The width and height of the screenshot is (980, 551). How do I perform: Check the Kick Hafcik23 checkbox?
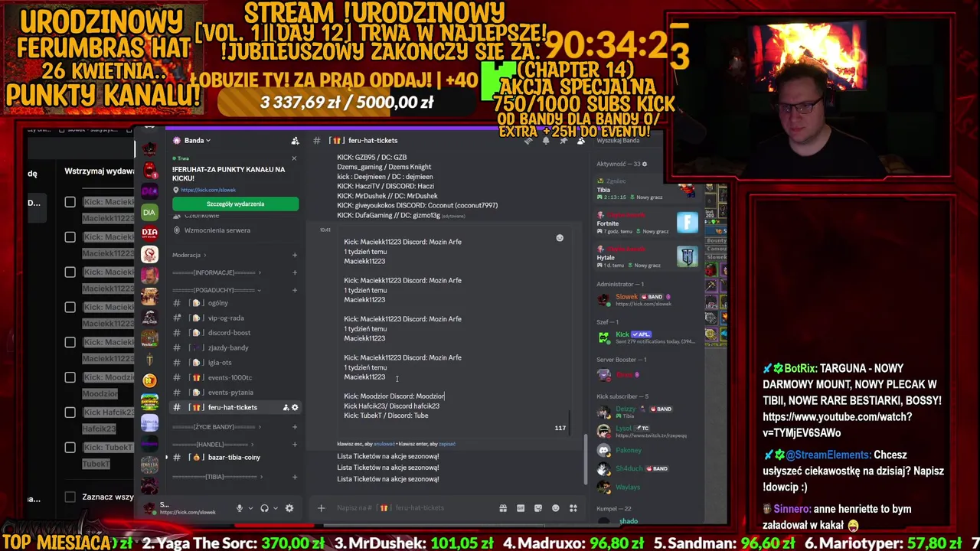tap(70, 412)
